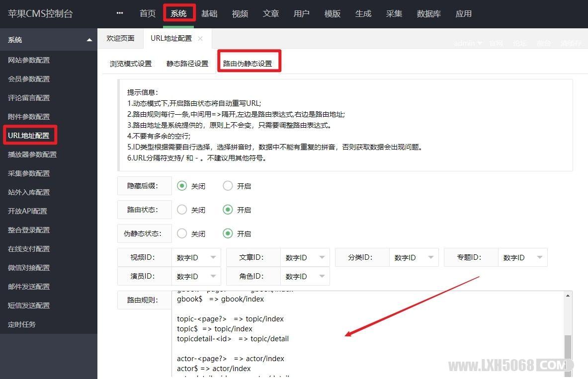Viewport: 588px width, 379px height.
Task: Open the 采集 top menu
Action: click(394, 13)
